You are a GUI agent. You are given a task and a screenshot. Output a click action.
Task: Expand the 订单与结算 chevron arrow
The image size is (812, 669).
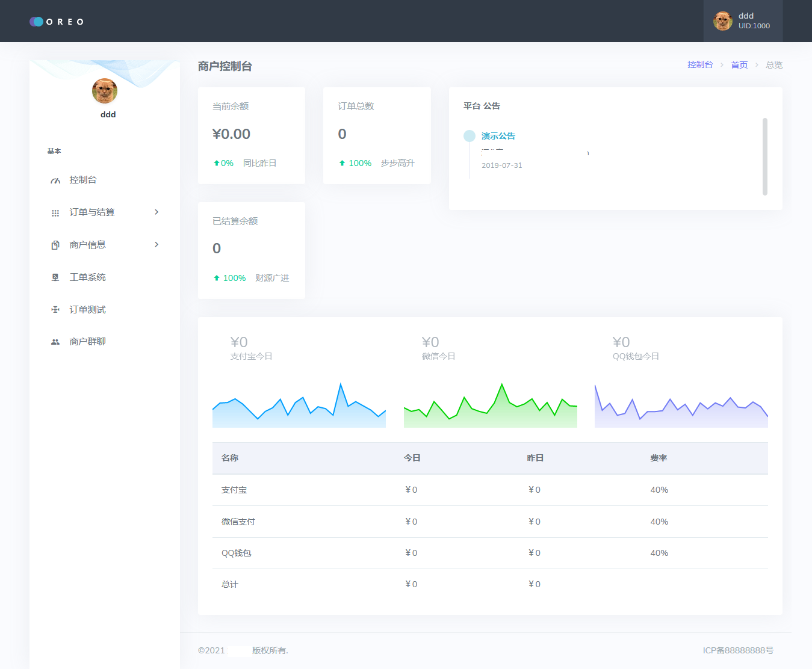157,212
